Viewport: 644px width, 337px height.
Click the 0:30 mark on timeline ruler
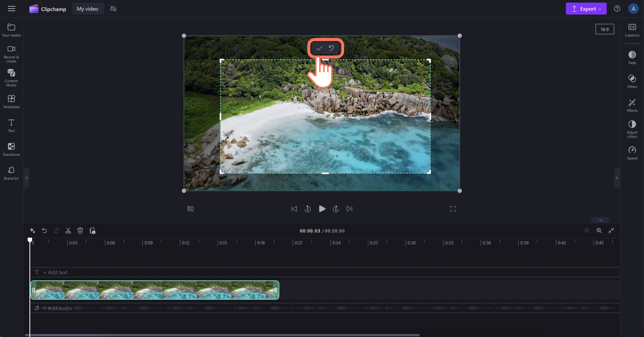(x=411, y=243)
